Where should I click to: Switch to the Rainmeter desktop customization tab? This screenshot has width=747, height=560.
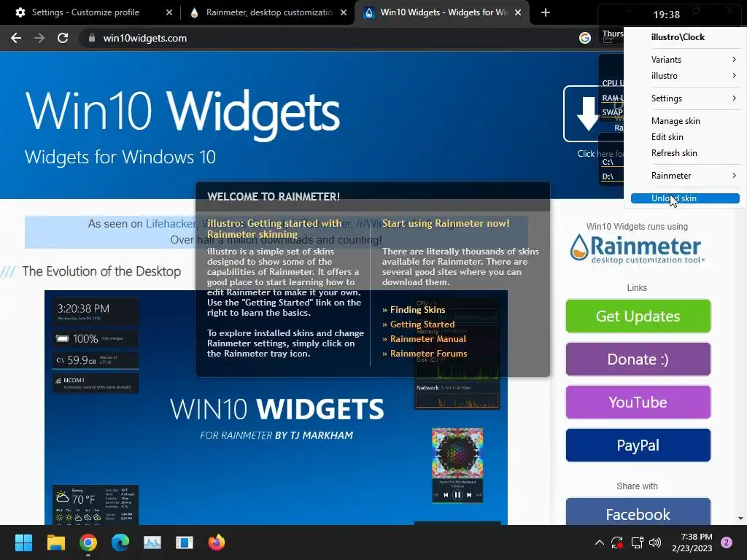point(269,12)
